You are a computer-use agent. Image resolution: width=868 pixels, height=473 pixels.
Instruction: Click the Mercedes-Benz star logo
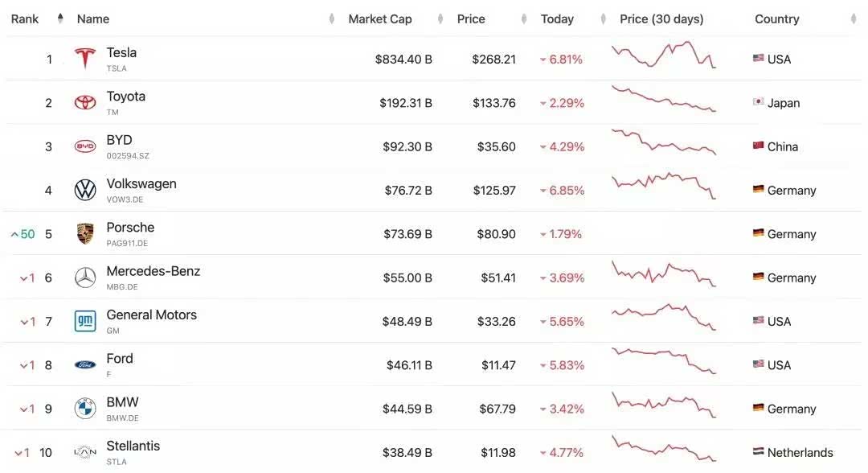[x=85, y=278]
